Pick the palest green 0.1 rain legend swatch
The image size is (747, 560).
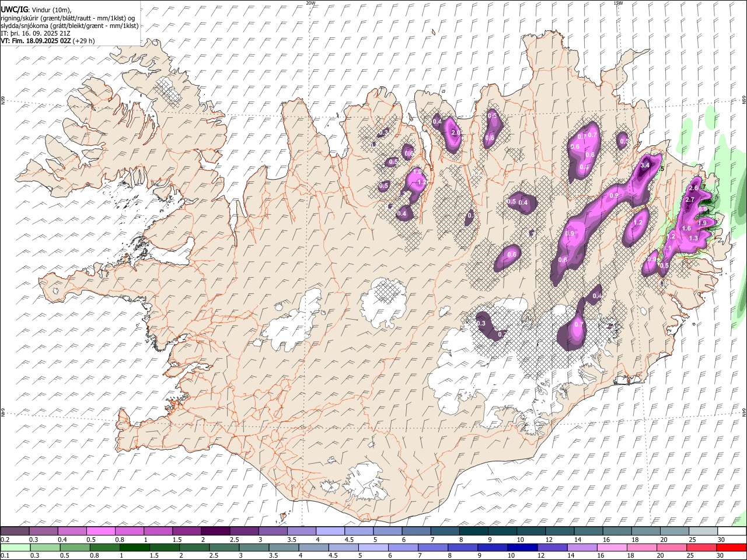coord(15,548)
